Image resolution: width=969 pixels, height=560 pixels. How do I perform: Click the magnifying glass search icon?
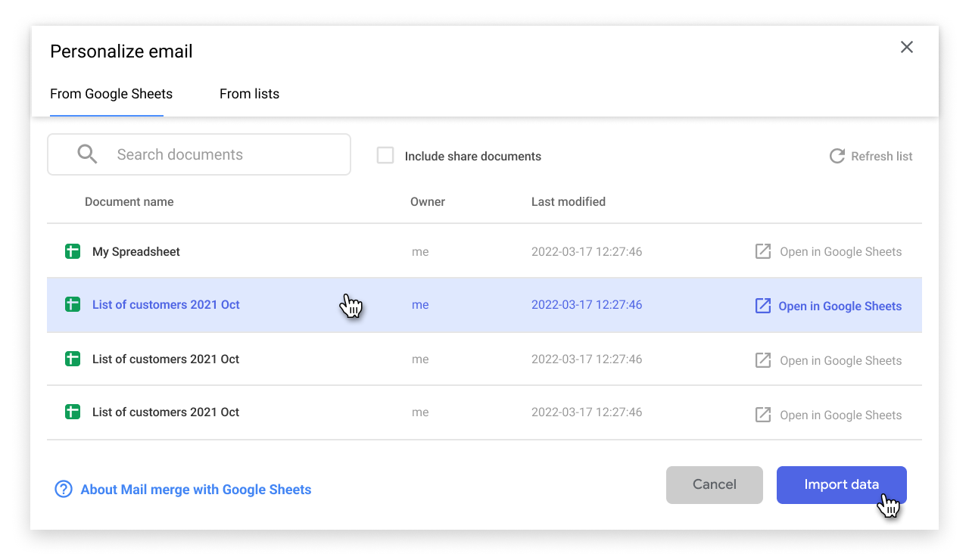tap(86, 154)
